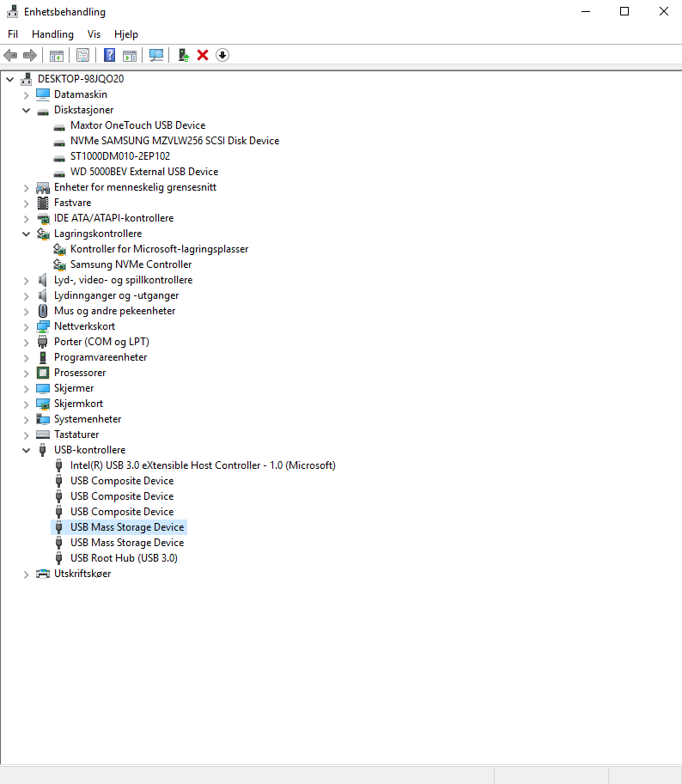Select the USB-kontrollere label
Screen dimensions: 682x784
[89, 450]
